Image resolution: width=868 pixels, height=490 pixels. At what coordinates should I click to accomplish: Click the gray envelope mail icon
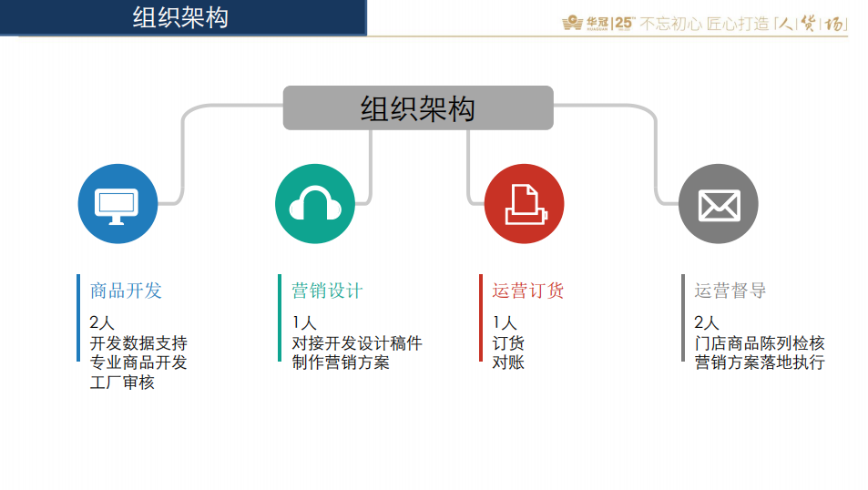click(x=719, y=204)
